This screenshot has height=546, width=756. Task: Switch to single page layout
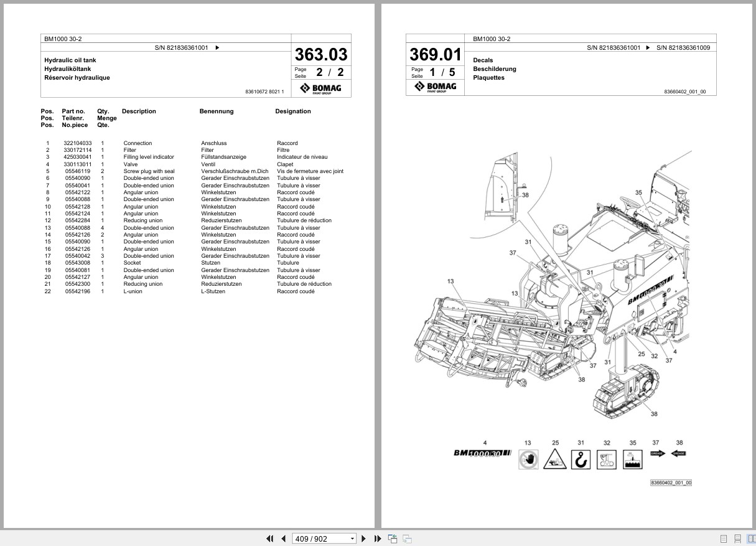[724, 539]
